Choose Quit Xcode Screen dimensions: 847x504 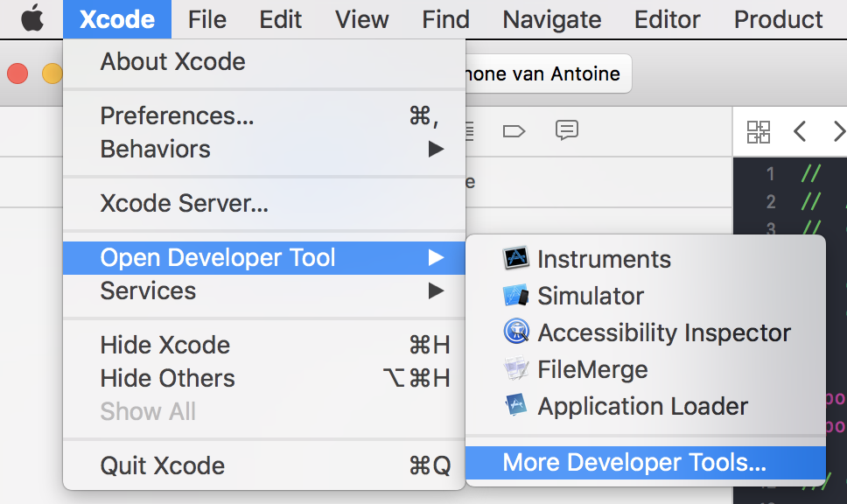pyautogui.click(x=264, y=465)
